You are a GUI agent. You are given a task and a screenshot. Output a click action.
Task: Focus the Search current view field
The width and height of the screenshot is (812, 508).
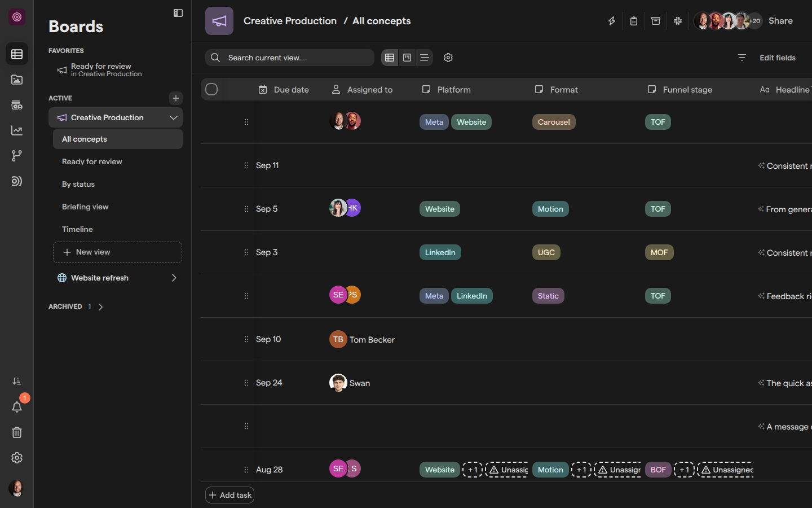(290, 58)
